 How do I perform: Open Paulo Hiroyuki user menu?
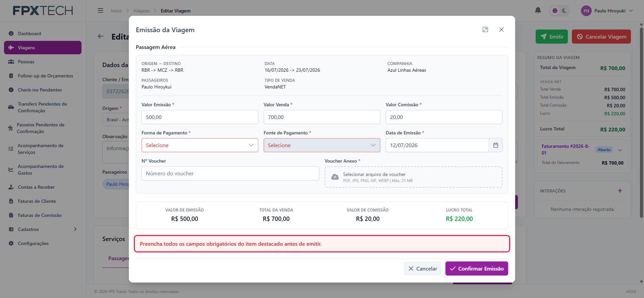tap(607, 11)
